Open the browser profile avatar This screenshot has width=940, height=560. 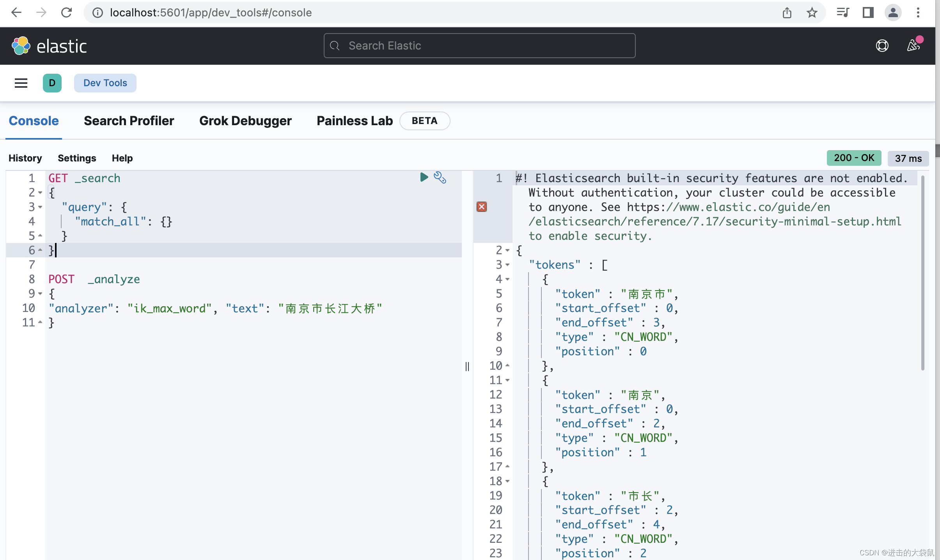893,13
